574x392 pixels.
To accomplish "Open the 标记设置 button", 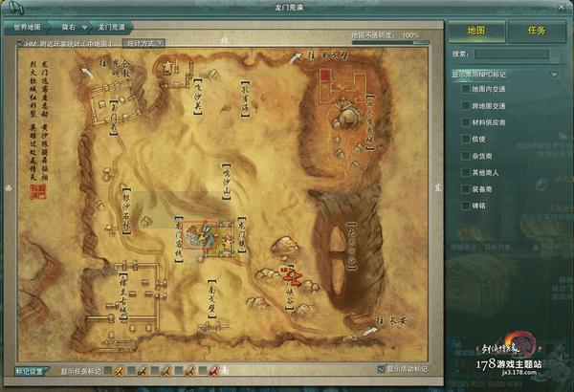I will coord(31,371).
